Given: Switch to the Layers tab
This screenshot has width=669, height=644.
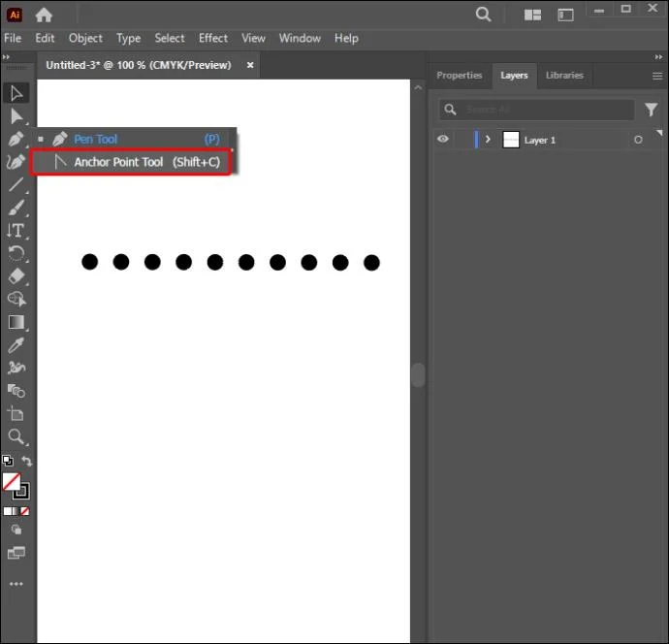Looking at the screenshot, I should pos(514,76).
